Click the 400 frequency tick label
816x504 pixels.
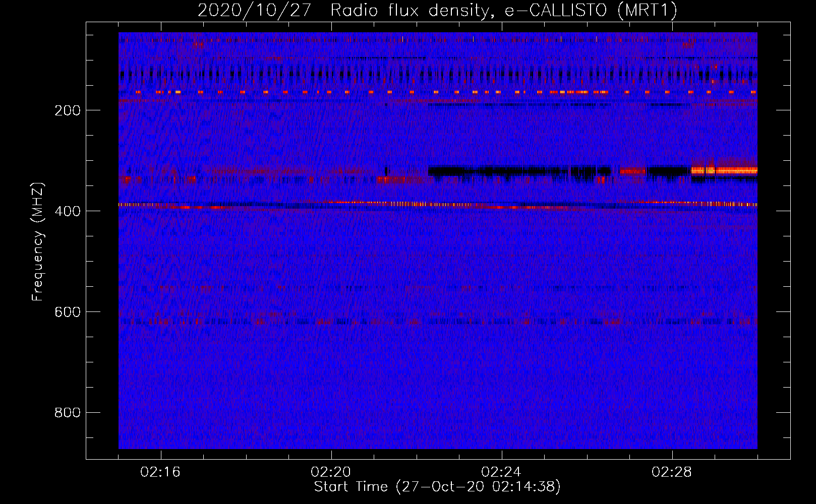(x=68, y=211)
